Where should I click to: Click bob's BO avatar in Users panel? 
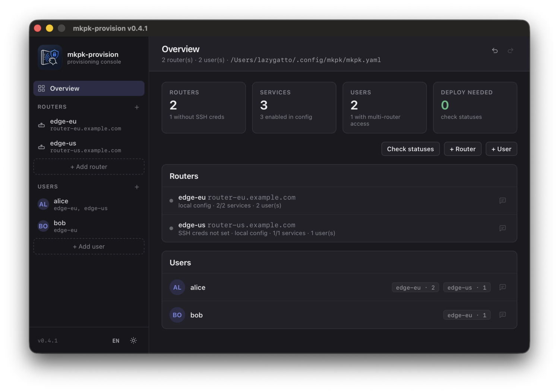point(177,315)
